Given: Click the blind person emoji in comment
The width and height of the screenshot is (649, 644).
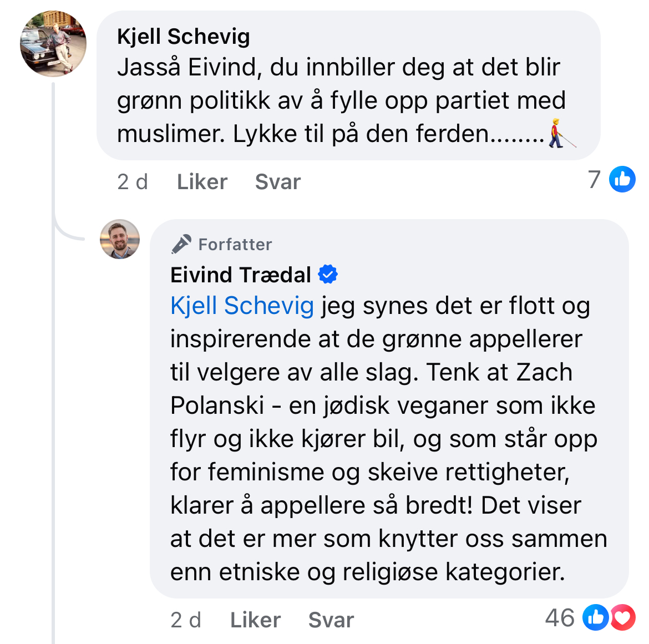Looking at the screenshot, I should (559, 134).
